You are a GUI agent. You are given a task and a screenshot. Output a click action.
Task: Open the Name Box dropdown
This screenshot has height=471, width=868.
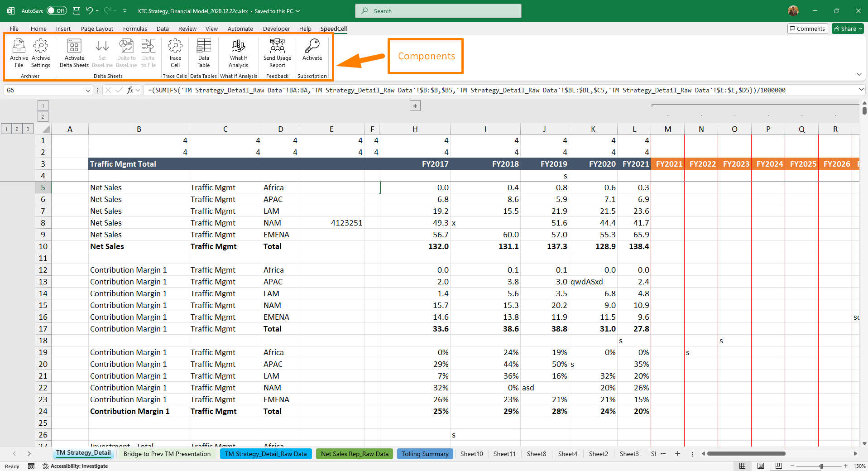tap(88, 91)
